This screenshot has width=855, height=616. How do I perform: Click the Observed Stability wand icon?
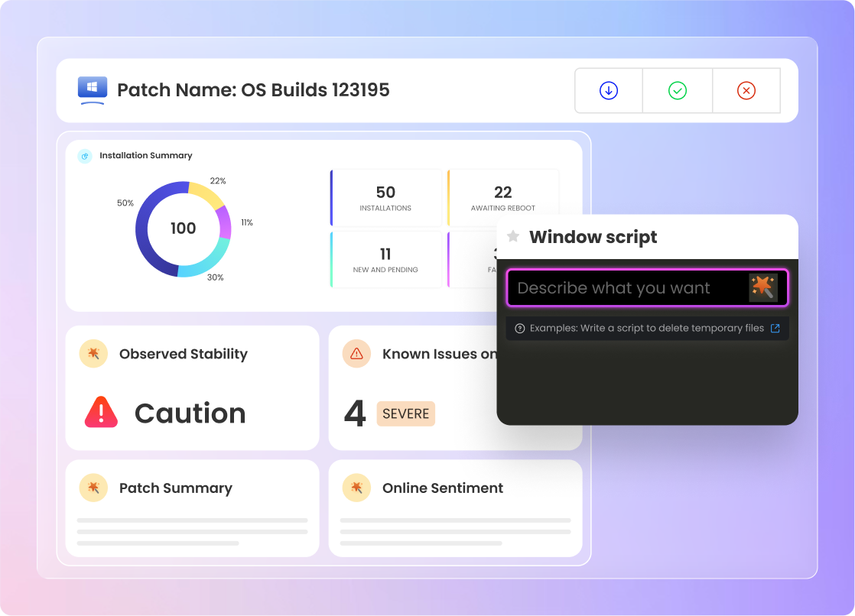pyautogui.click(x=93, y=354)
